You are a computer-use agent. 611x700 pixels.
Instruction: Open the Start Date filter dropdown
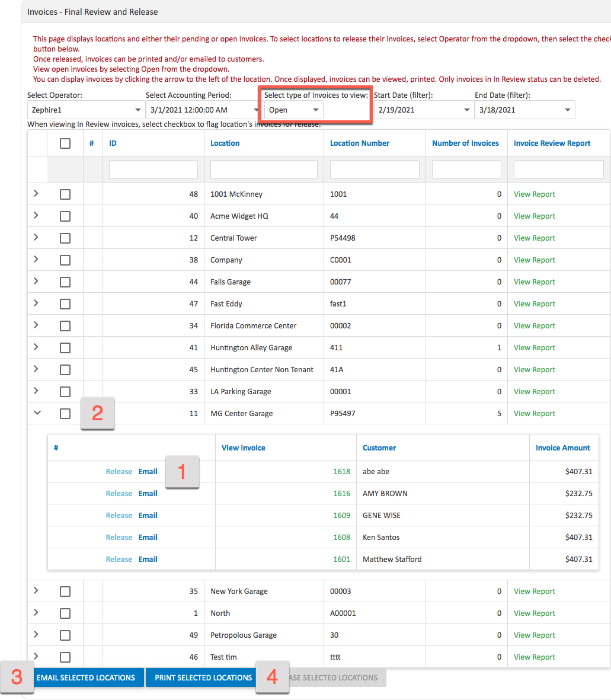coord(424,109)
